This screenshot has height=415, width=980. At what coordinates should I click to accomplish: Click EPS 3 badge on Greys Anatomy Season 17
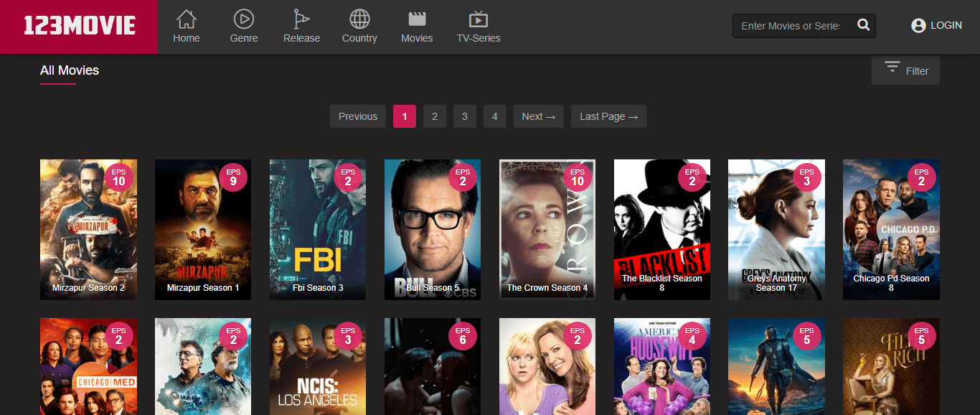tap(807, 177)
